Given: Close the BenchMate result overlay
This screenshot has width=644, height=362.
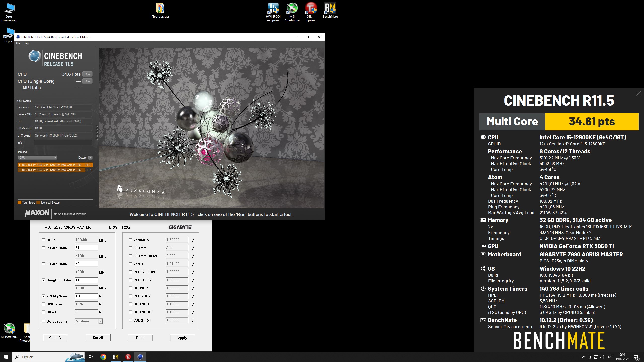Looking at the screenshot, I should [638, 93].
